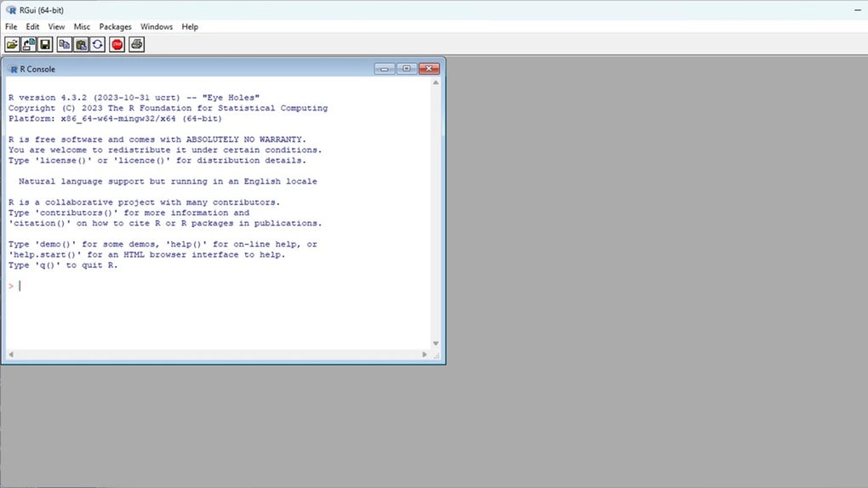Viewport: 868px width, 488px height.
Task: Open the Misc menu
Action: [x=82, y=26]
